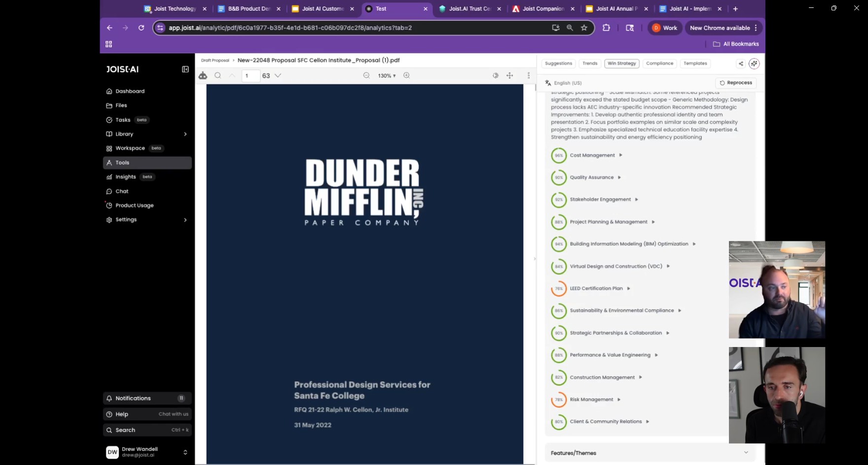Open Help chat with us
The width and height of the screenshot is (868, 465).
(147, 414)
